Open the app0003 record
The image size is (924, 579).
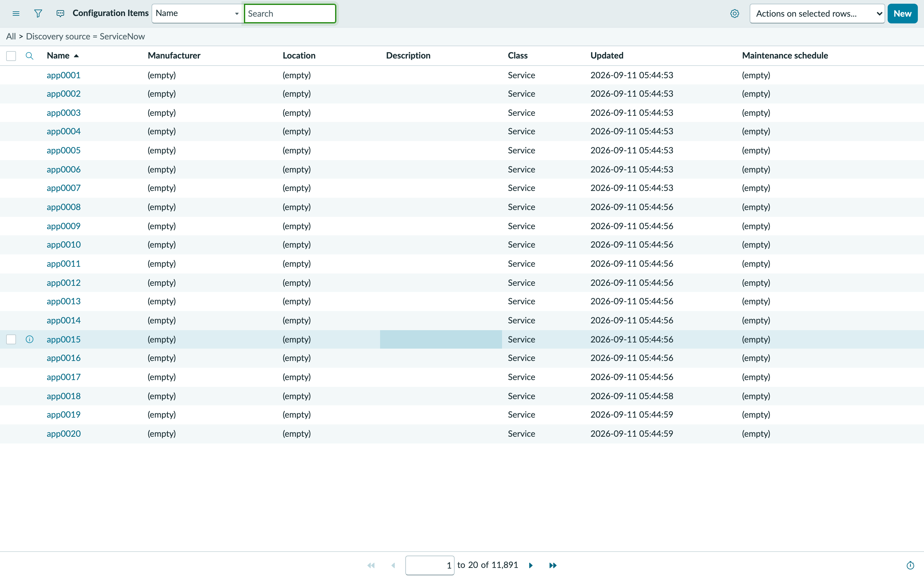(63, 113)
